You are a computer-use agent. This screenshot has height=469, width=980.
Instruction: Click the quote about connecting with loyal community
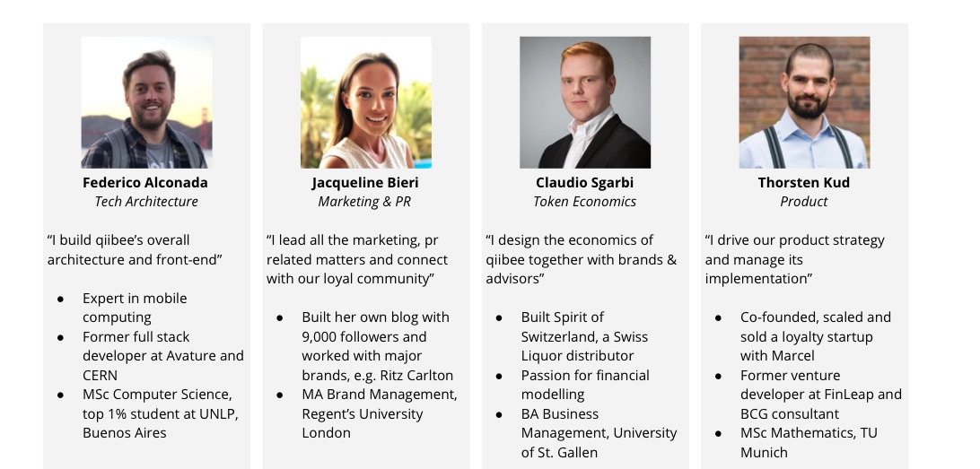tap(357, 259)
